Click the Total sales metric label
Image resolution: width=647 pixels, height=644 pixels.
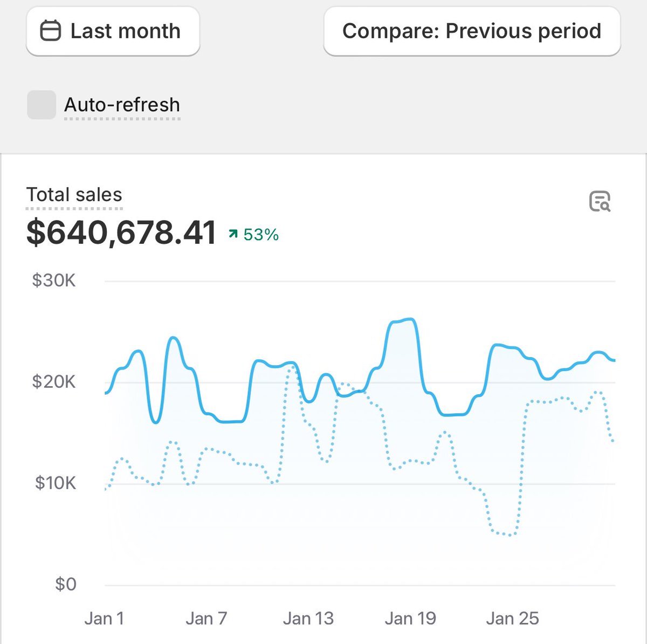click(74, 194)
